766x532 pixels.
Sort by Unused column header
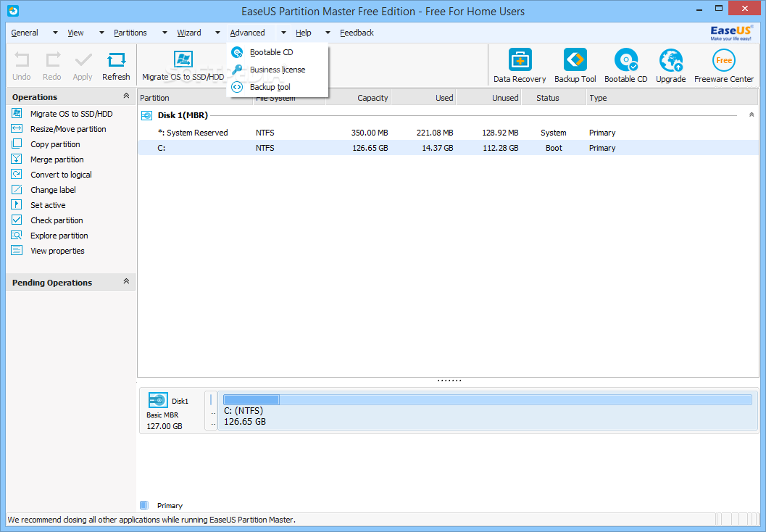tap(488, 98)
